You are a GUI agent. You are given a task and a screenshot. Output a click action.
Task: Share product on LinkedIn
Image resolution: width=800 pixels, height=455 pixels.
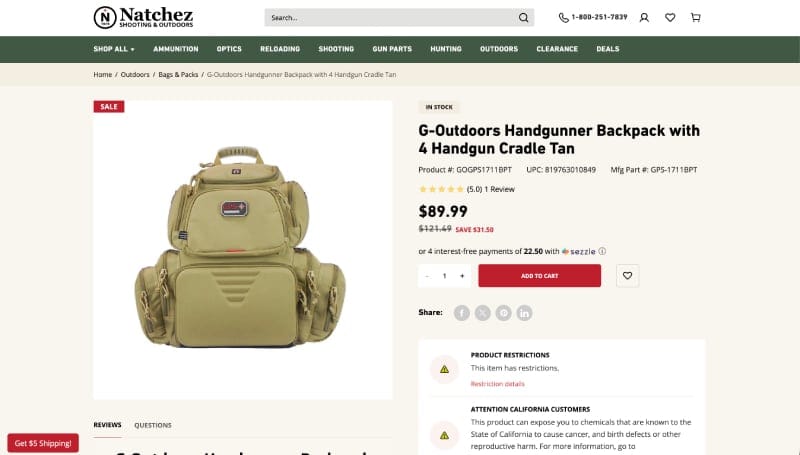(524, 313)
